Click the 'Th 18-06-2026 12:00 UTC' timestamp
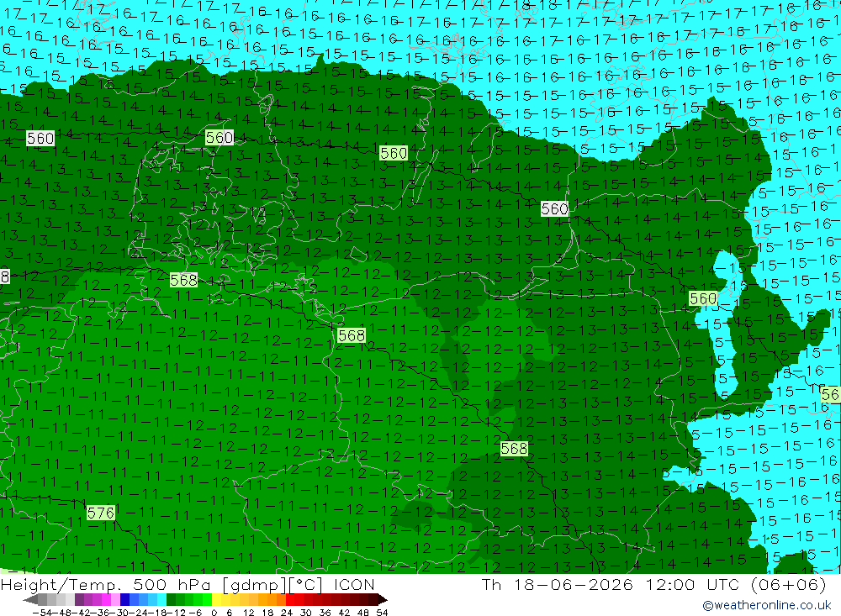This screenshot has width=841, height=616. 610,584
